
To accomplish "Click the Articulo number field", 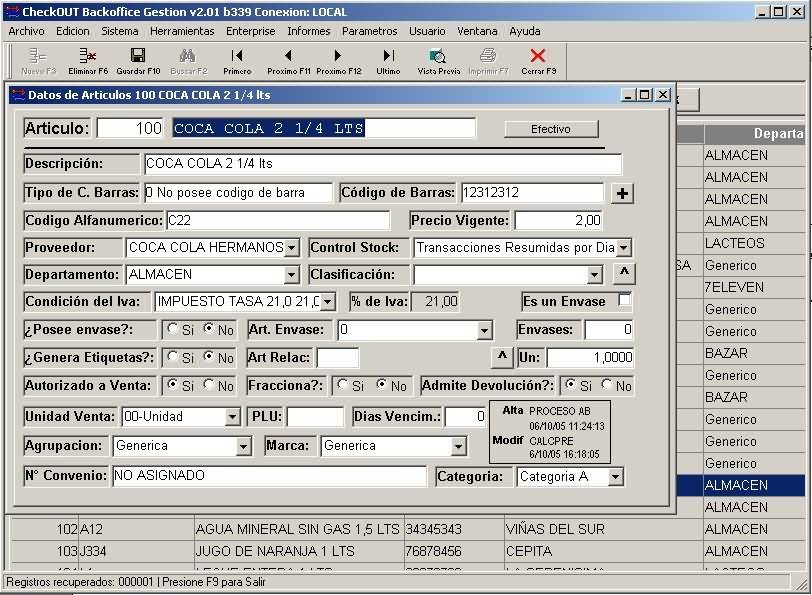I will point(130,128).
